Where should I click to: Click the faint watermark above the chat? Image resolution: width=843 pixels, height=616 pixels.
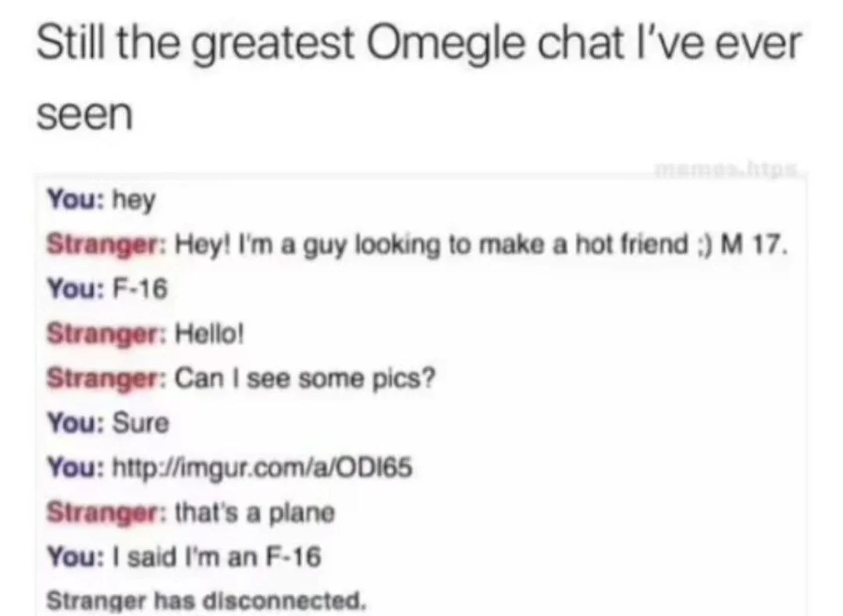[x=726, y=169]
